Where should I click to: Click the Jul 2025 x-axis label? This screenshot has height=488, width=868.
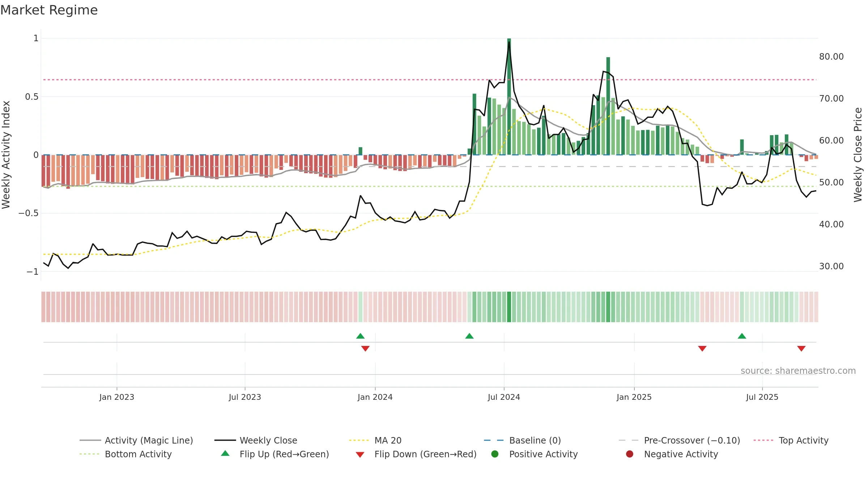(762, 397)
